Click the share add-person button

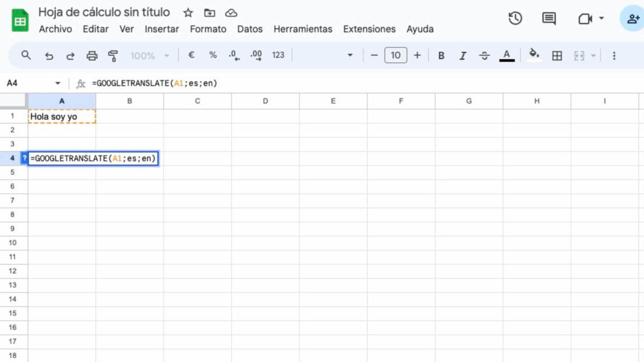632,19
